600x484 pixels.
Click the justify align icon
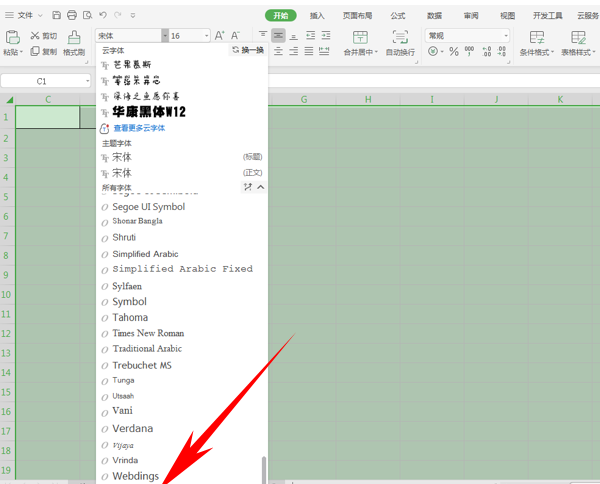(x=309, y=51)
